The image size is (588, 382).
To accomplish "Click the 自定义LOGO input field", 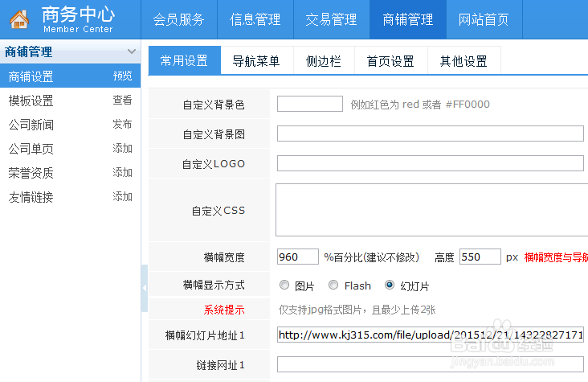I will pos(430,163).
